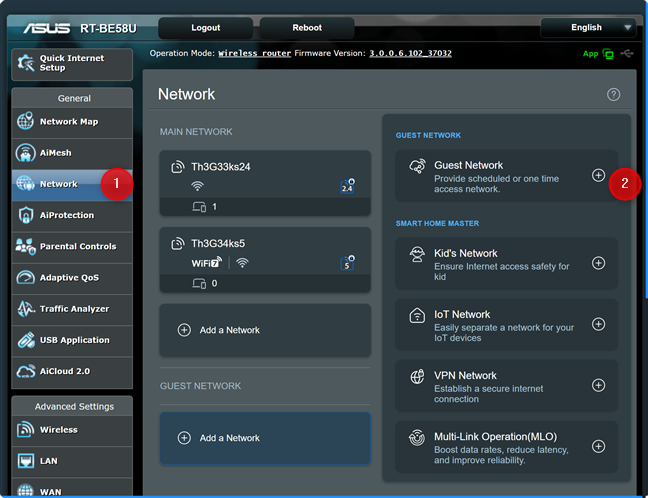The width and height of the screenshot is (648, 498).
Task: Open the Th3G33ks24 main network card
Action: click(x=265, y=183)
